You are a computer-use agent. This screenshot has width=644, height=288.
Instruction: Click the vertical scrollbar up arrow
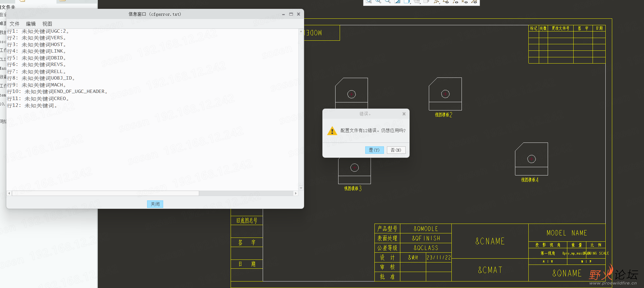[x=301, y=31]
